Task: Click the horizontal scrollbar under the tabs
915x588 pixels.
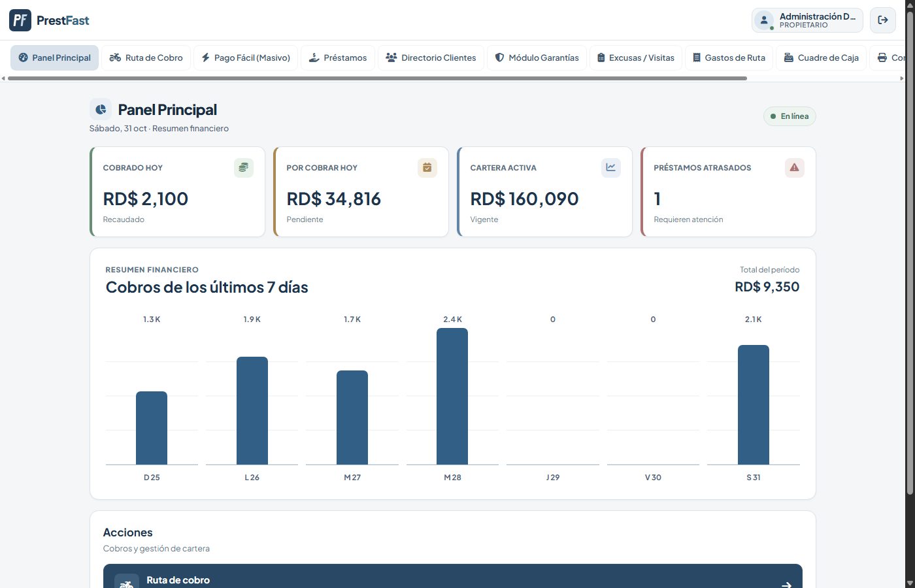Action: pos(377,78)
